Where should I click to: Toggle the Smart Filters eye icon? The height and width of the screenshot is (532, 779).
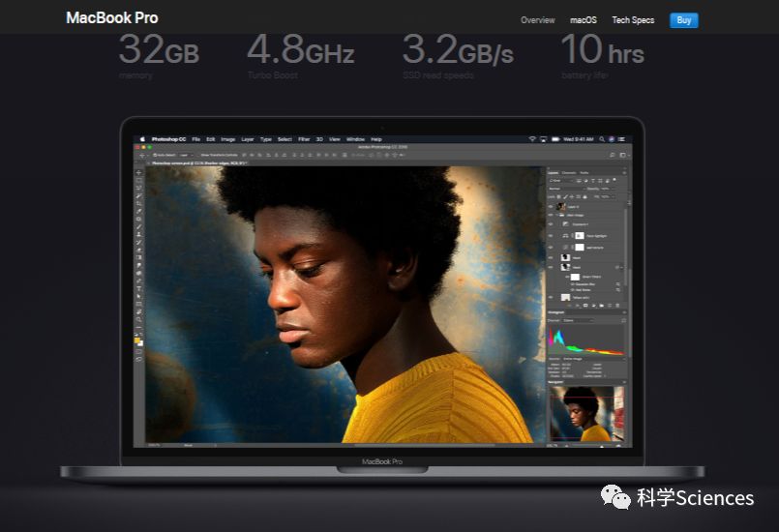click(x=567, y=277)
